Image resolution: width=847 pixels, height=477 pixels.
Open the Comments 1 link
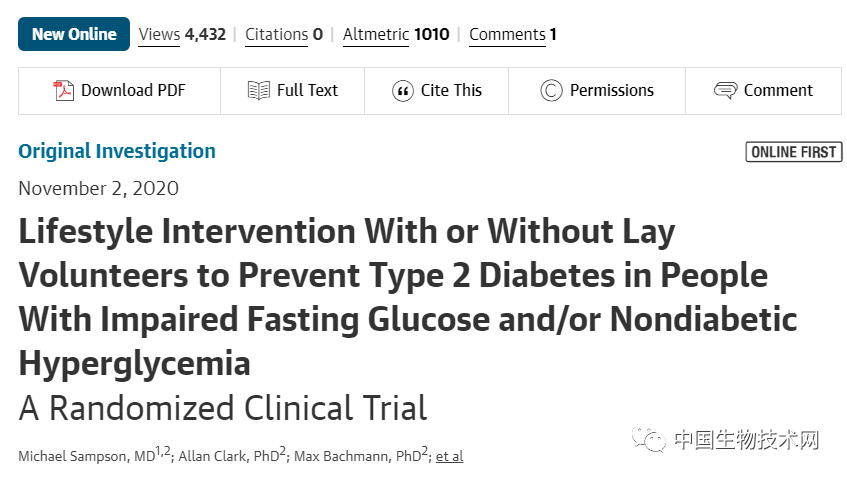point(512,34)
